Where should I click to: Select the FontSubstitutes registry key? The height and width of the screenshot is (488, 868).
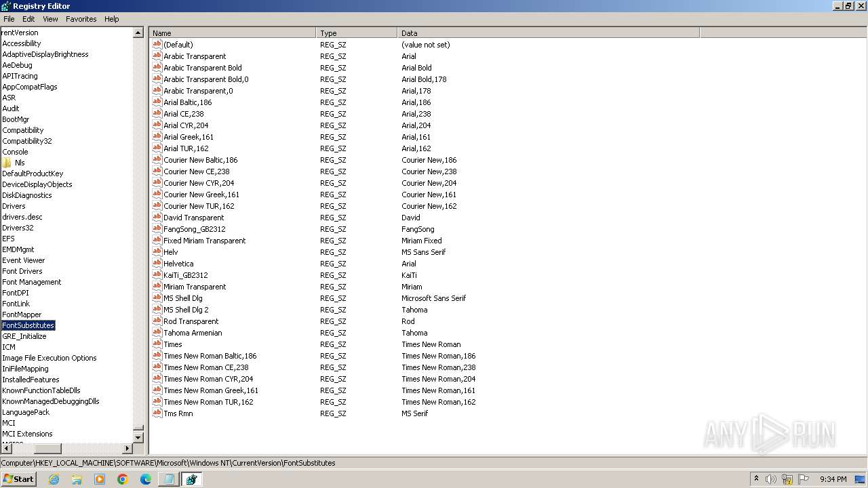pos(28,325)
